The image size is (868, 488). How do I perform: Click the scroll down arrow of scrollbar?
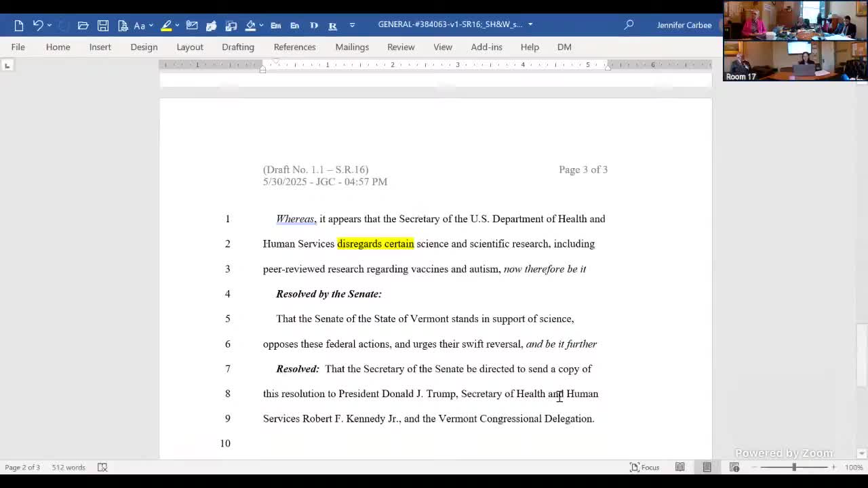click(x=862, y=453)
